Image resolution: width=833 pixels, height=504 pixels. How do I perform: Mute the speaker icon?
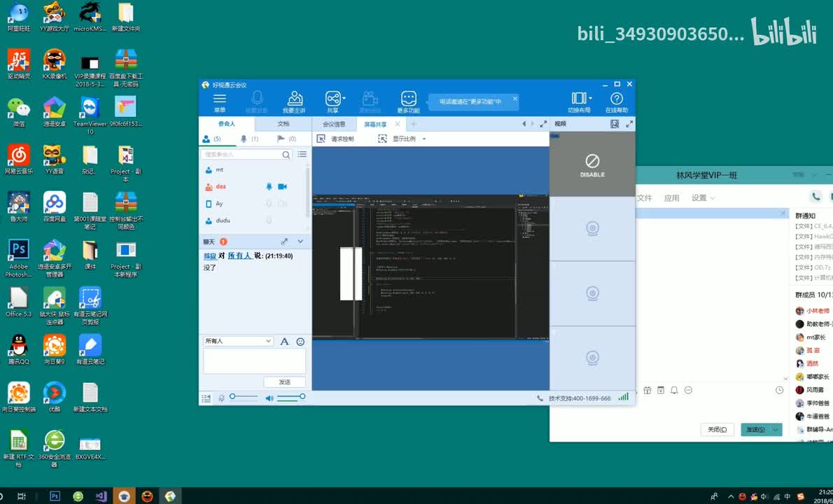tap(269, 398)
